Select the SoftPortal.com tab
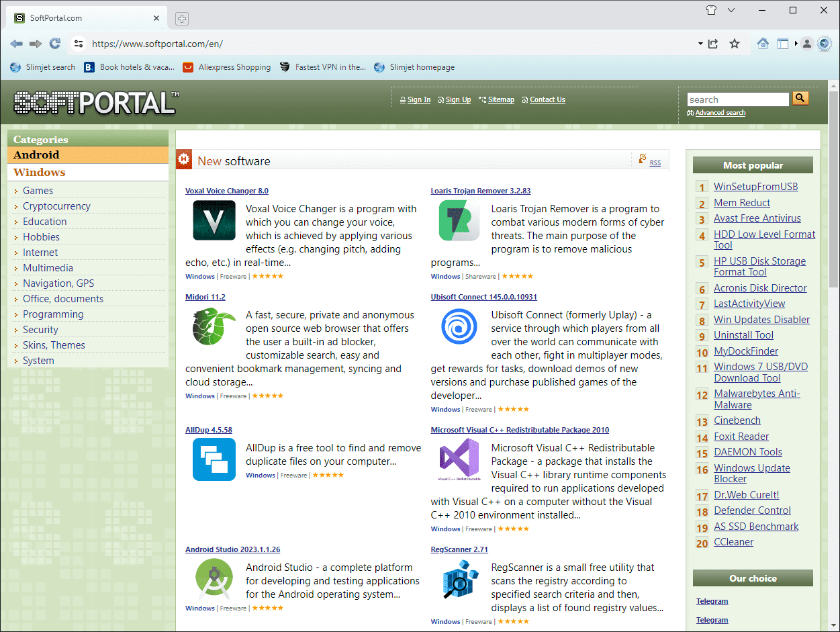 (x=87, y=18)
